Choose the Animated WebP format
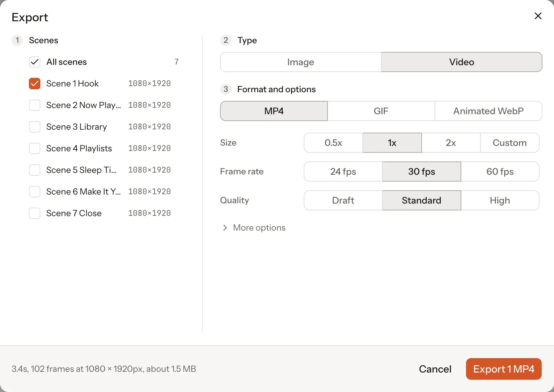 (488, 111)
